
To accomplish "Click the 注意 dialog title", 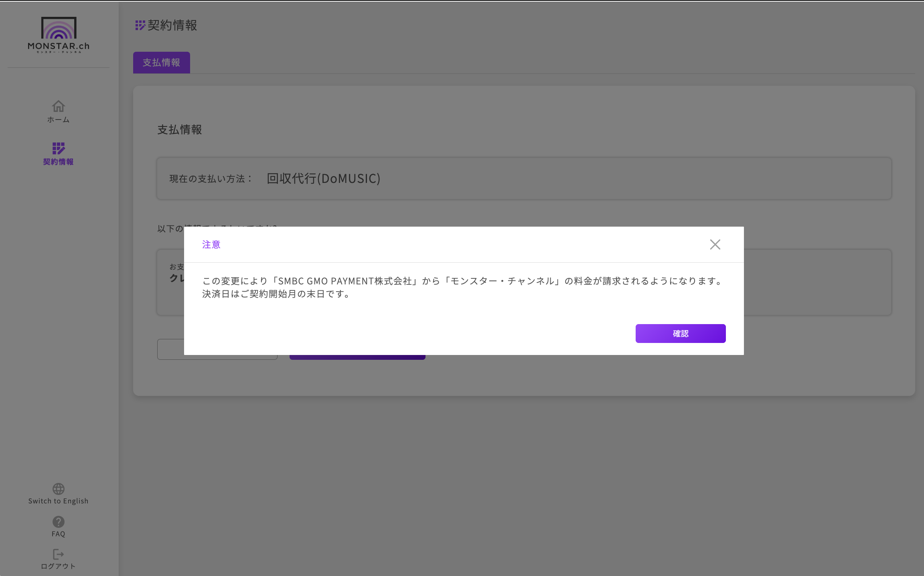I will point(211,245).
